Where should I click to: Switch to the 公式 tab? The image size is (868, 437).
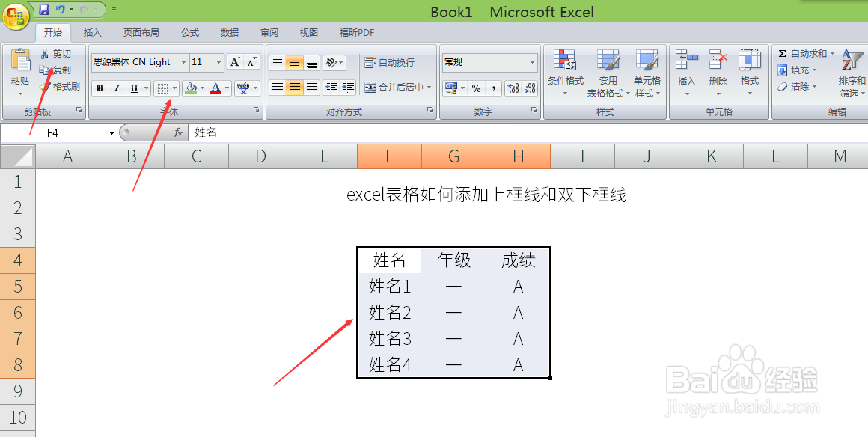(190, 33)
